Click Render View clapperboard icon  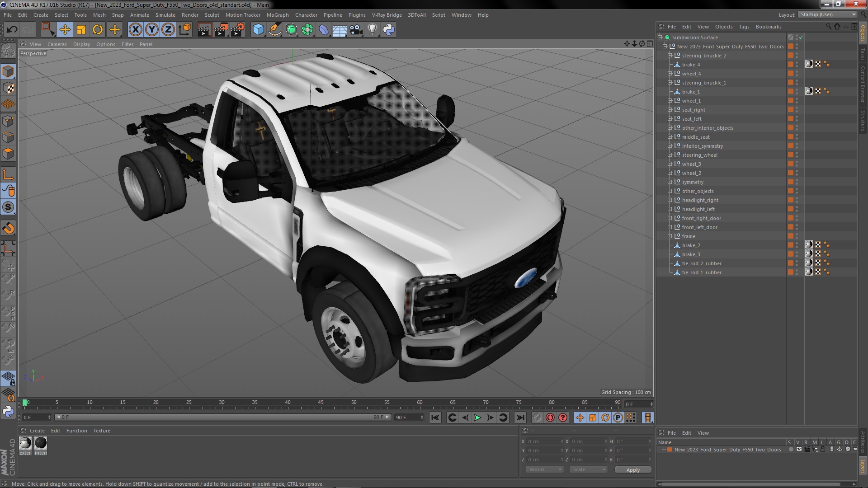pyautogui.click(x=204, y=30)
